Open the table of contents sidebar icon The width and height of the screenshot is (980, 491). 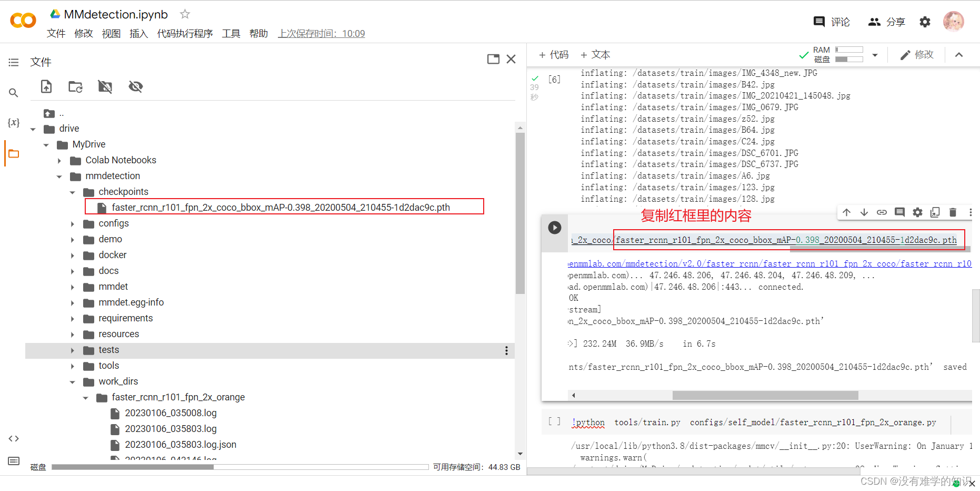pyautogui.click(x=14, y=63)
